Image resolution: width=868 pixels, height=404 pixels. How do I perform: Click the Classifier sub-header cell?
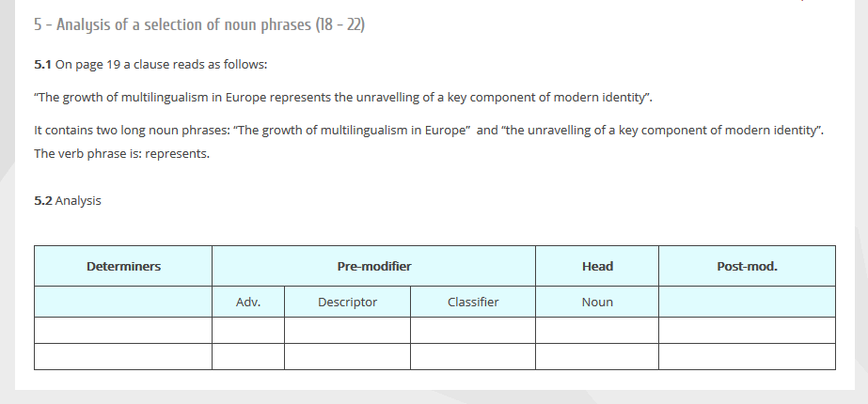pyautogui.click(x=473, y=303)
